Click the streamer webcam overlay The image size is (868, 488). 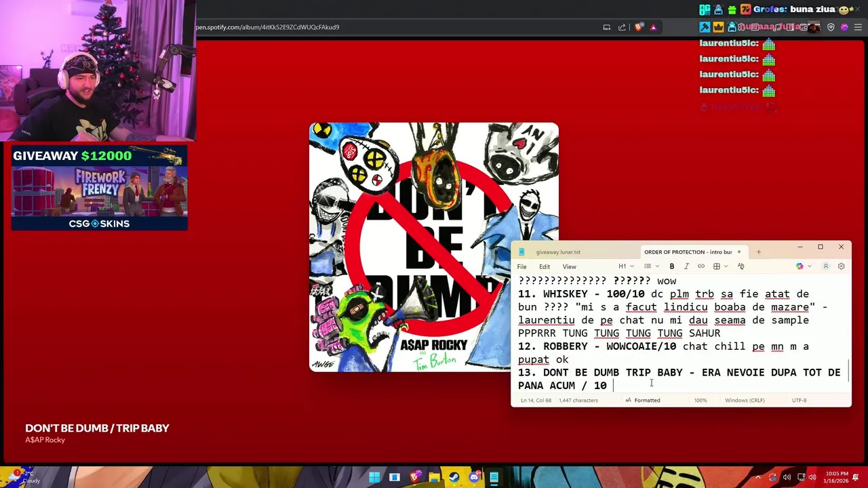point(98,70)
